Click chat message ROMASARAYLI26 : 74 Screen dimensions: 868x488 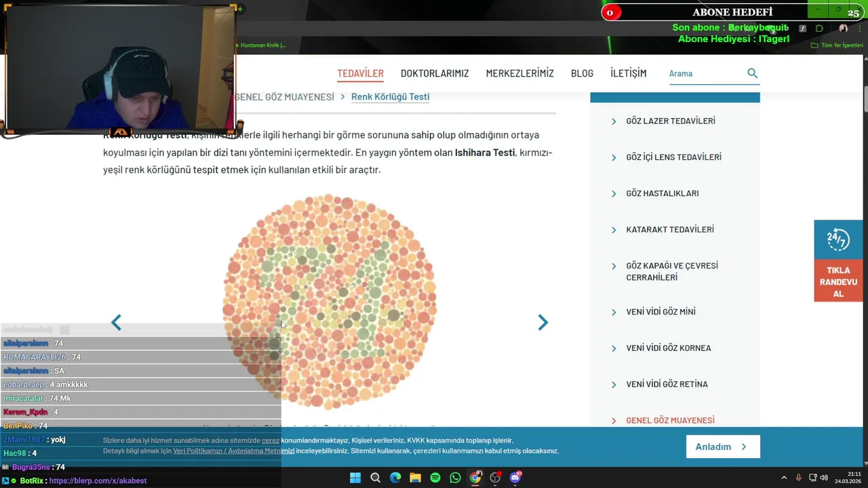point(42,357)
